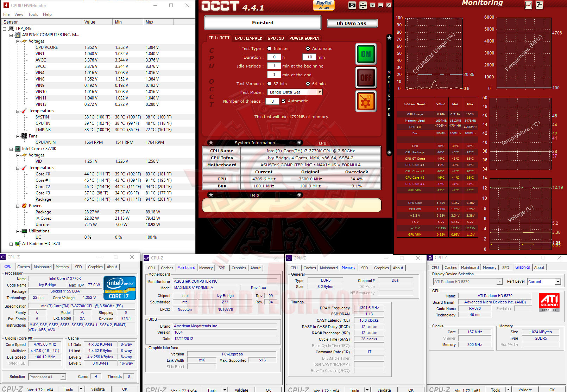Select the Automatic test type radio
Image resolution: width=567 pixels, height=392 pixels.
pyautogui.click(x=308, y=49)
